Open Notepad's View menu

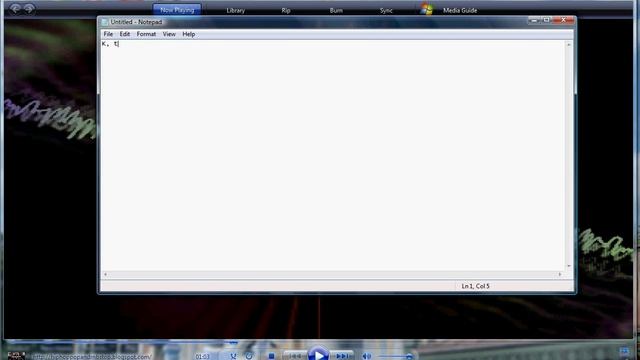click(169, 34)
